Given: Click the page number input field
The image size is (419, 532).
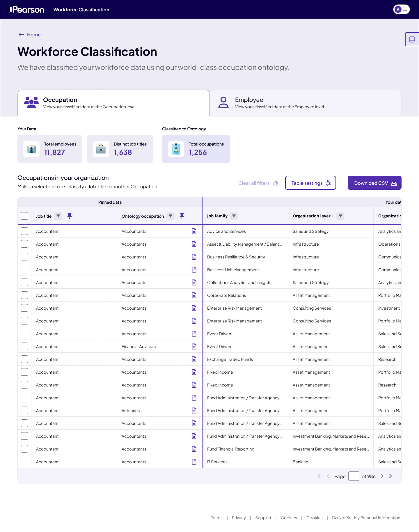Looking at the screenshot, I should click(354, 476).
